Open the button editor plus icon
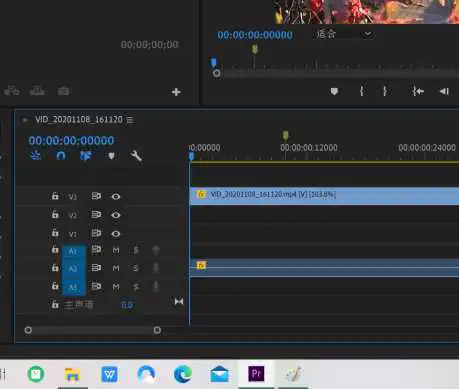Viewport: 459px width, 389px height. (176, 92)
